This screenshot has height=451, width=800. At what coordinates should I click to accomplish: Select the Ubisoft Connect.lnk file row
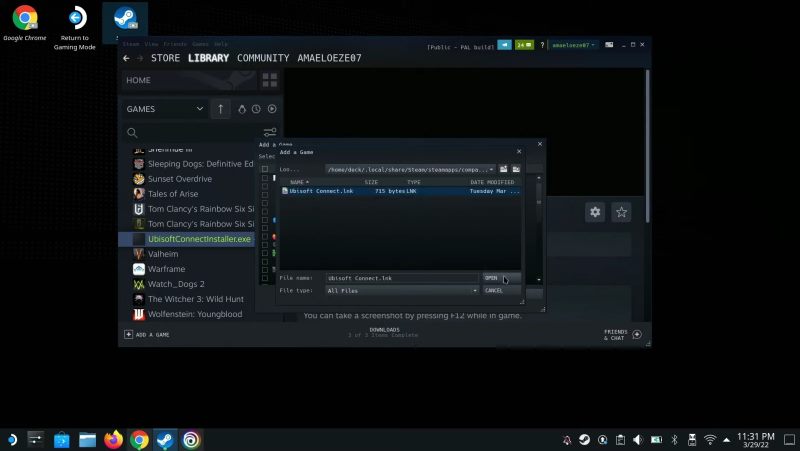click(401, 191)
